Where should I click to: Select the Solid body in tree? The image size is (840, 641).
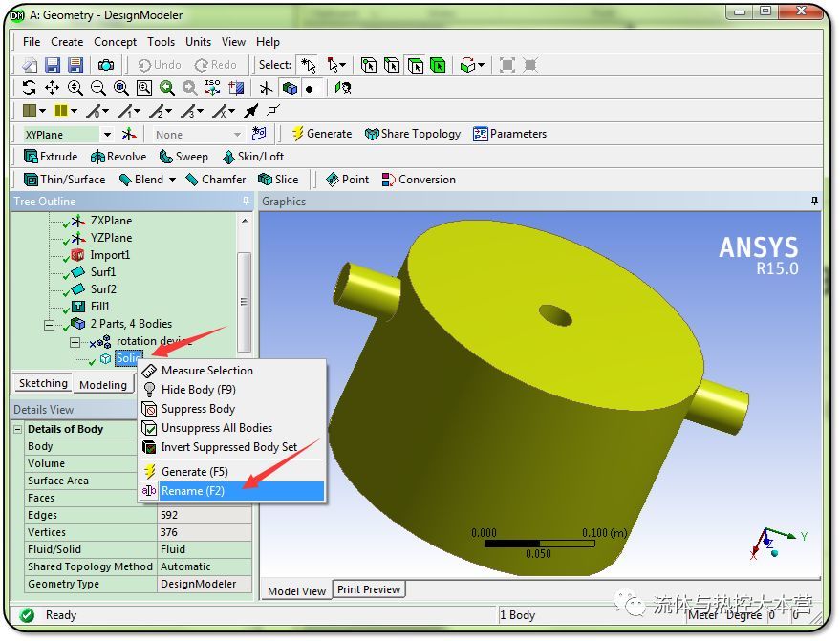click(x=129, y=358)
